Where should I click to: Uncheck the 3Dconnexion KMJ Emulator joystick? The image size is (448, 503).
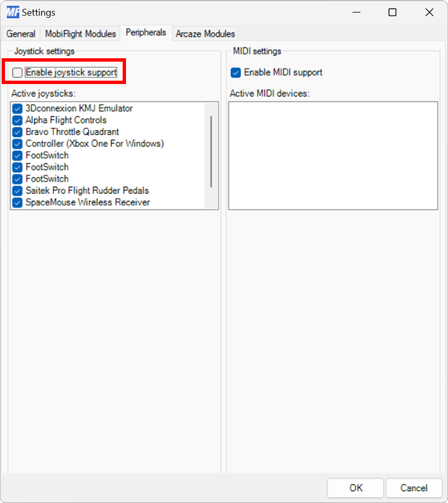pyautogui.click(x=17, y=108)
